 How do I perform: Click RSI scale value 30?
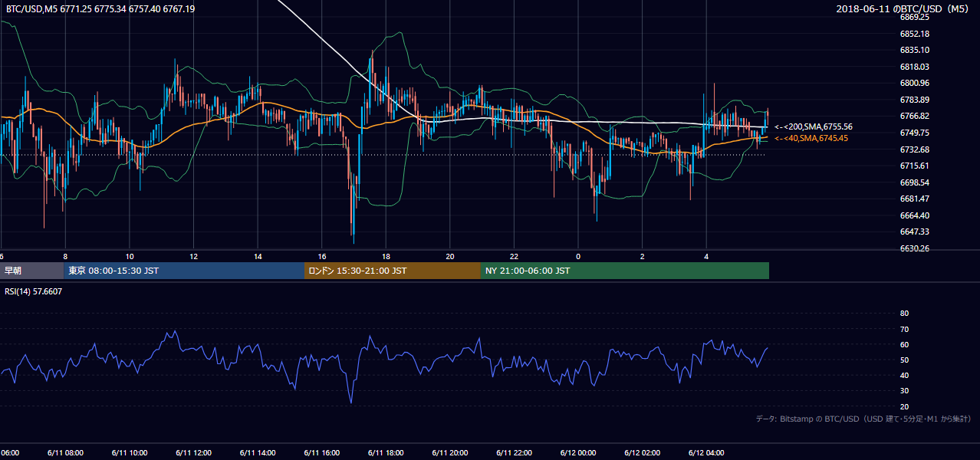coord(904,391)
